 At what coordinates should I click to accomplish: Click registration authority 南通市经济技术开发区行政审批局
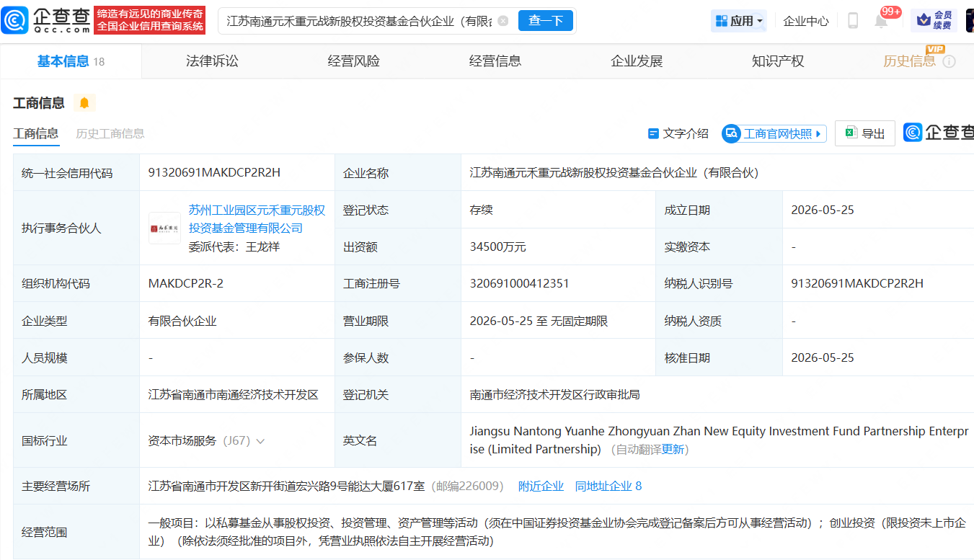[x=554, y=394]
